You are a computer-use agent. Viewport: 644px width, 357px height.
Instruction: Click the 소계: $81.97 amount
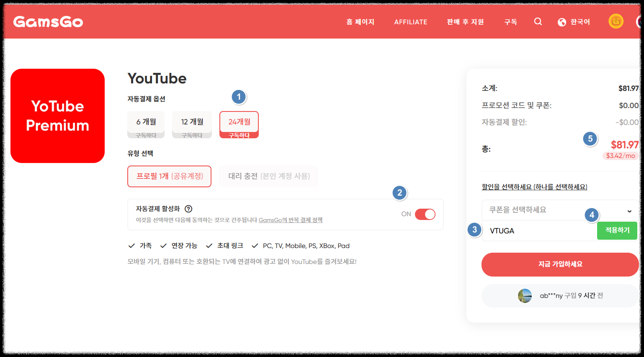(x=629, y=88)
